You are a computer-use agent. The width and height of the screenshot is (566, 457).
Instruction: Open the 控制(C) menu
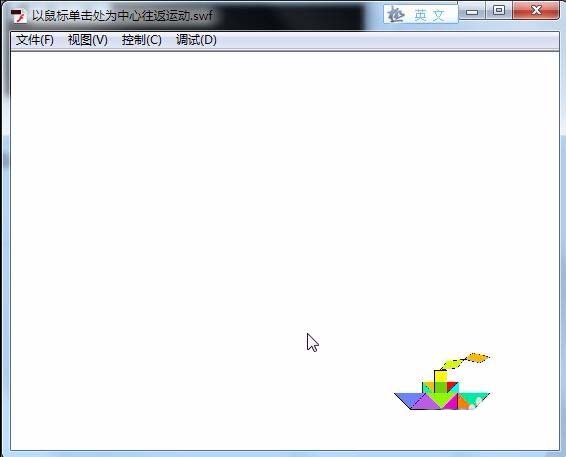(x=142, y=40)
